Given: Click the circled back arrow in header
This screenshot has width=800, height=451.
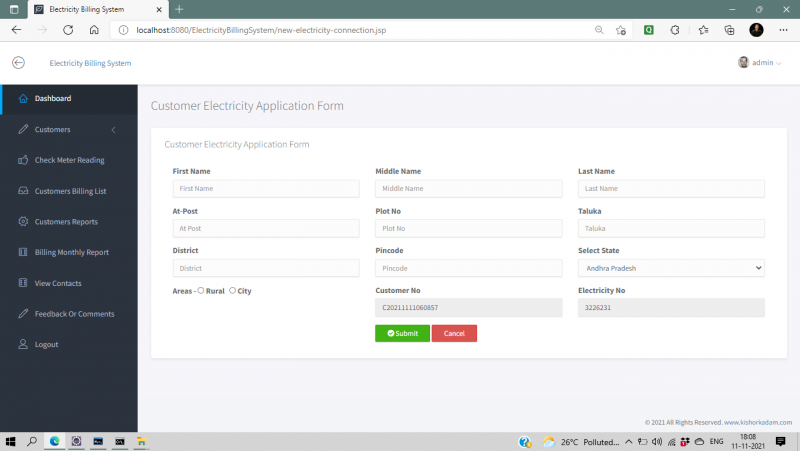Looking at the screenshot, I should click(18, 63).
